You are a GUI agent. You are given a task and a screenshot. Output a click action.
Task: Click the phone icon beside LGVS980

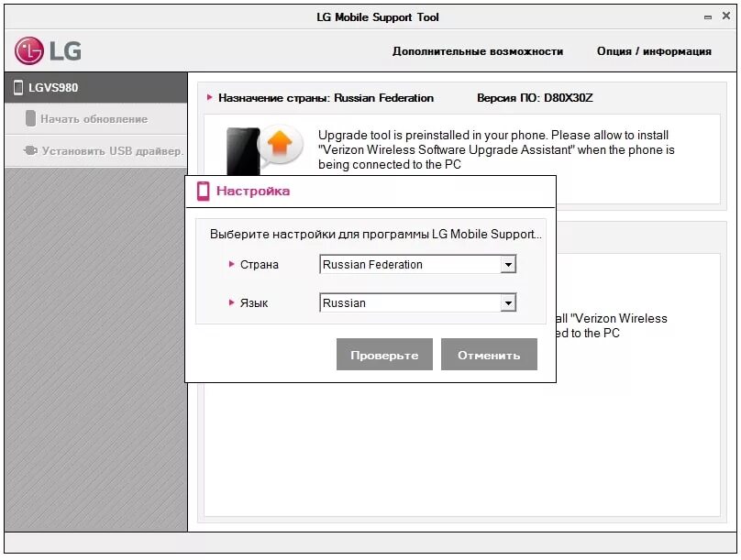click(18, 87)
